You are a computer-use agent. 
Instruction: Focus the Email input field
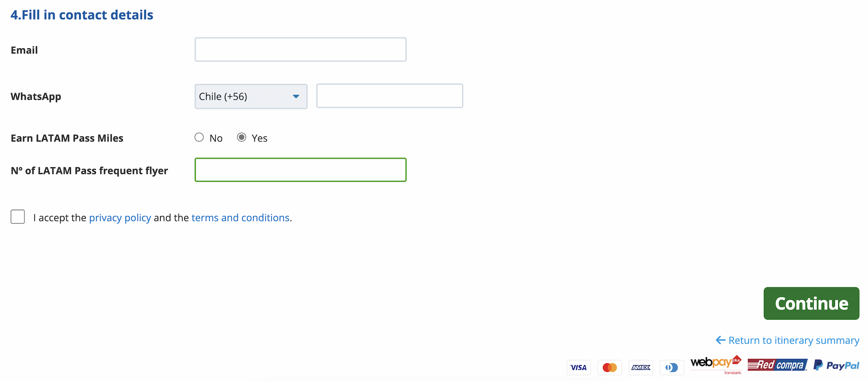[300, 50]
